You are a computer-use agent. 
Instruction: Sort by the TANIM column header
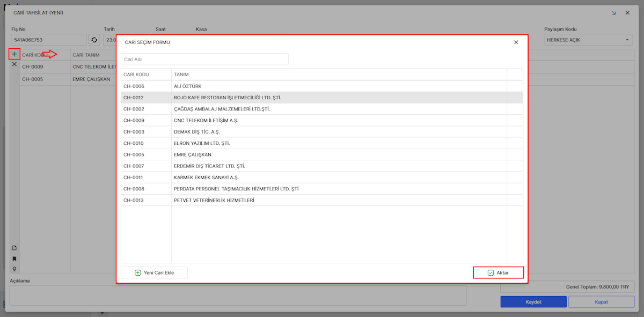181,75
